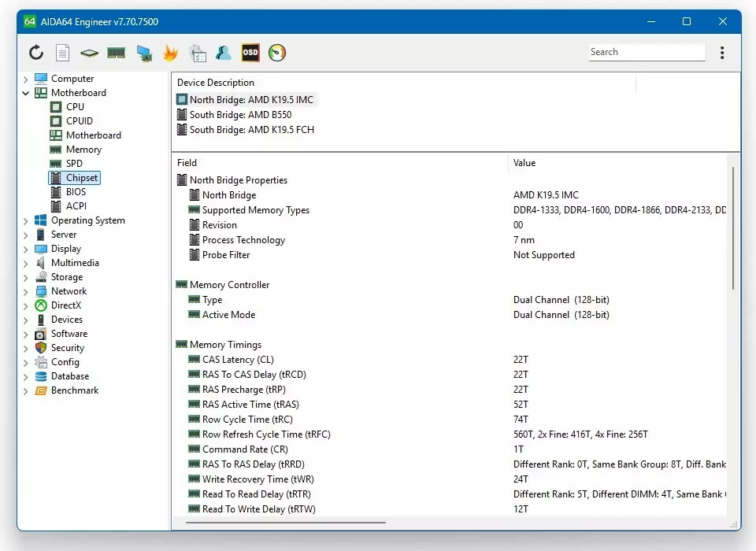This screenshot has height=551, width=756.
Task: Select South Bridge: AMD K19.5 FCH device
Action: click(246, 130)
